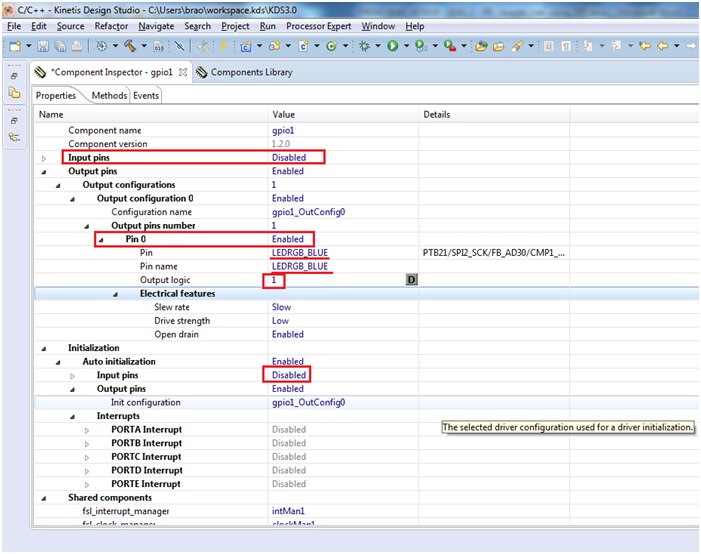
Task: Click the D button on Output logic row
Action: (x=411, y=280)
